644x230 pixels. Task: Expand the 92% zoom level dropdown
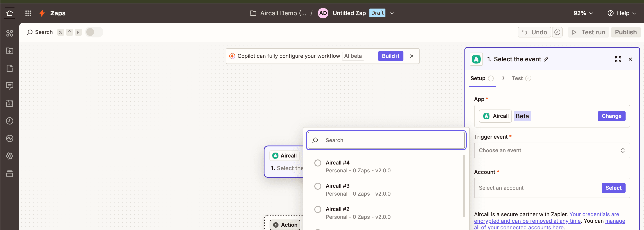click(583, 13)
